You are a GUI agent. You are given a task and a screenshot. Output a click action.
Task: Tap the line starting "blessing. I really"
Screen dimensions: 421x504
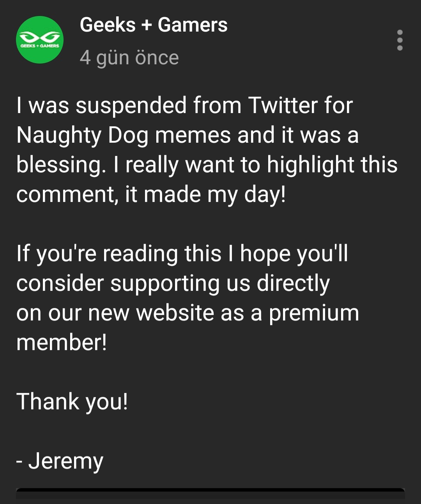click(x=207, y=165)
